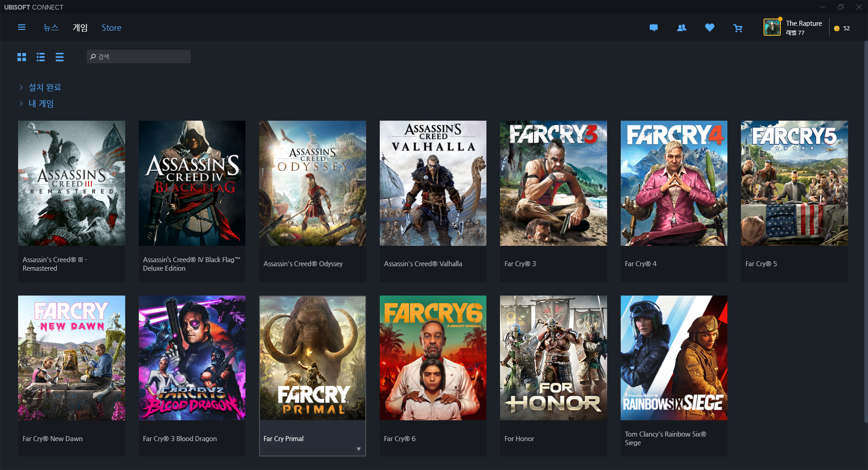Screen dimensions: 868x470
Task: Open the Far Cry 4 cover
Action: pyautogui.click(x=674, y=183)
